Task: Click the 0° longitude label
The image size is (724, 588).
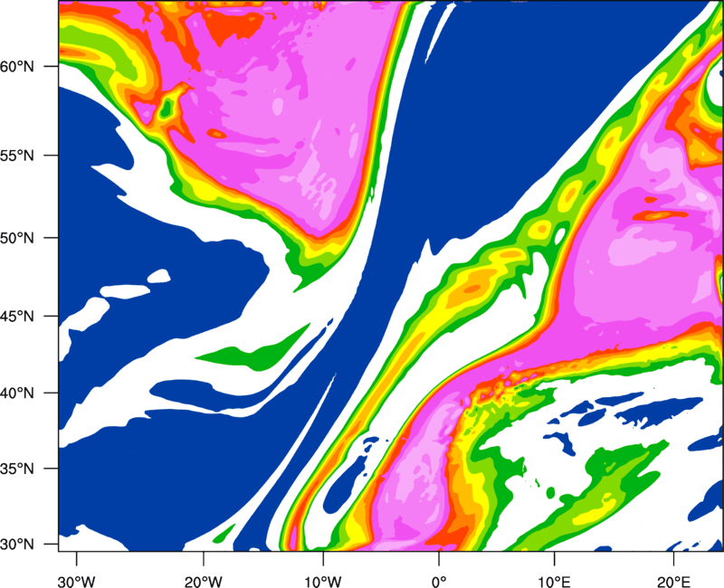Action: point(439,582)
